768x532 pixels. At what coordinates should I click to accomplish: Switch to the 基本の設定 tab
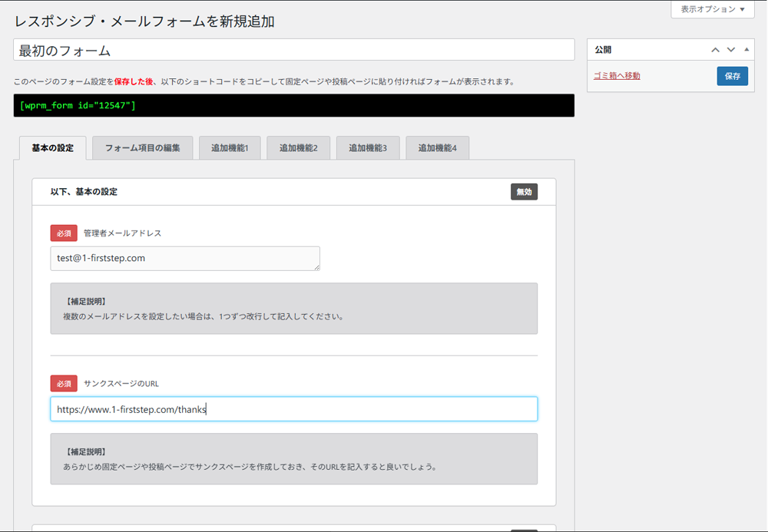pos(52,147)
